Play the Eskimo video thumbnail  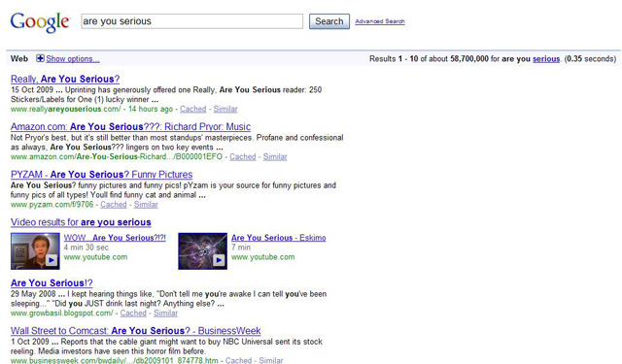click(x=203, y=251)
